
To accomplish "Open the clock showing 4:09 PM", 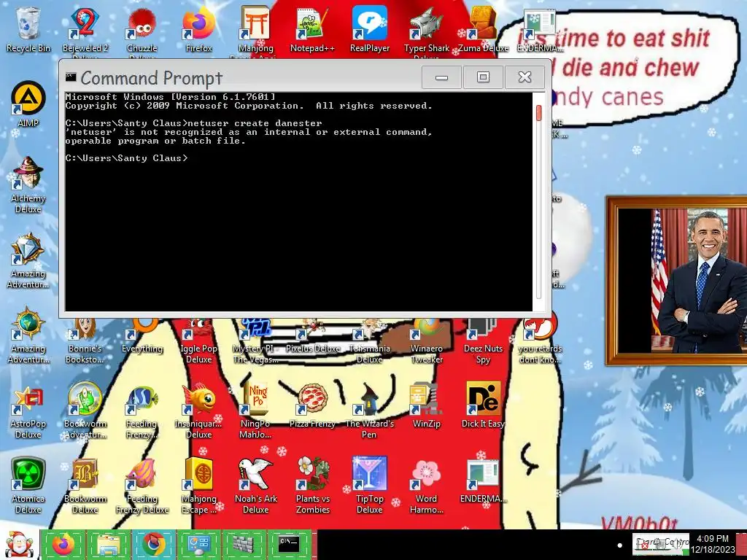I will click(x=712, y=544).
